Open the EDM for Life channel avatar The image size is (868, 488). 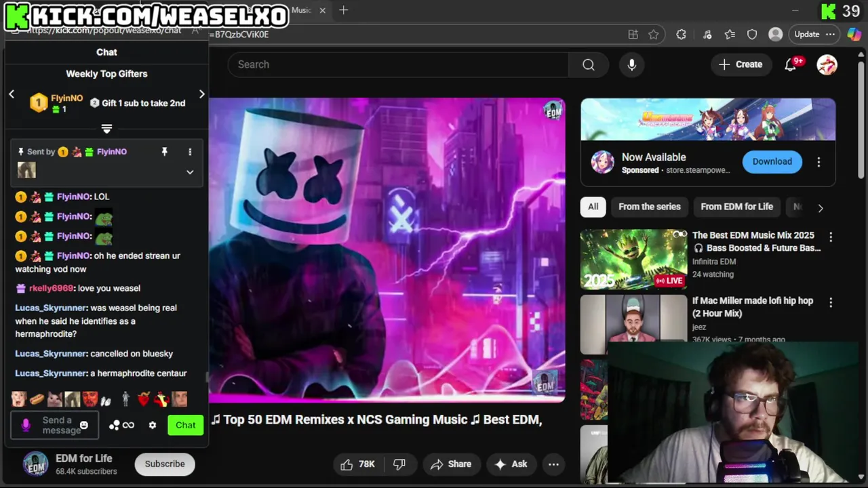(35, 464)
